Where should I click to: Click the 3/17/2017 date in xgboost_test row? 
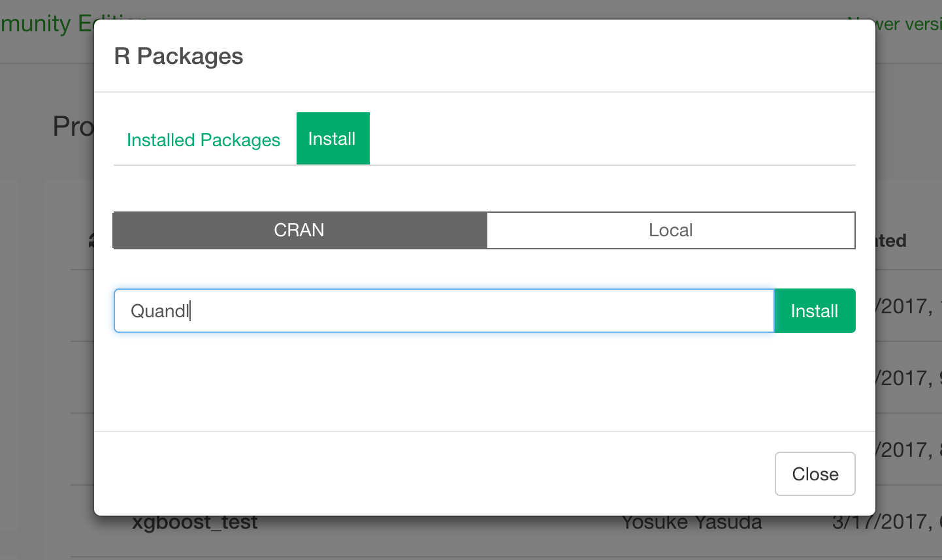882,523
